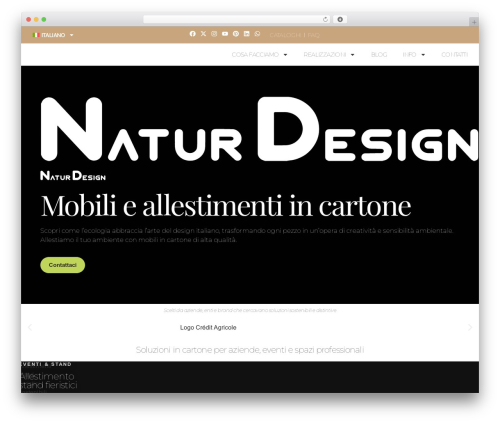
Task: Click the Italian flag icon
Action: (x=36, y=35)
